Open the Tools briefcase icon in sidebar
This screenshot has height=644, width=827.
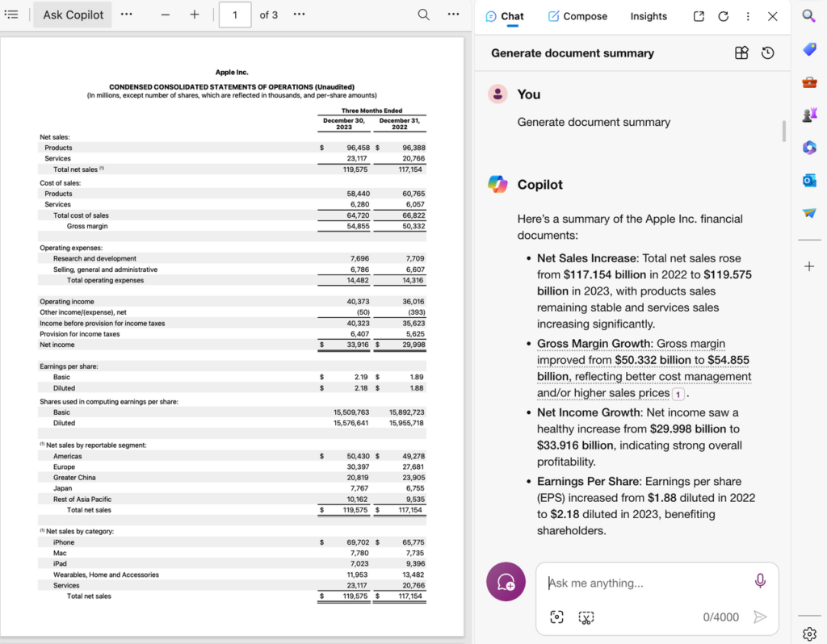809,82
